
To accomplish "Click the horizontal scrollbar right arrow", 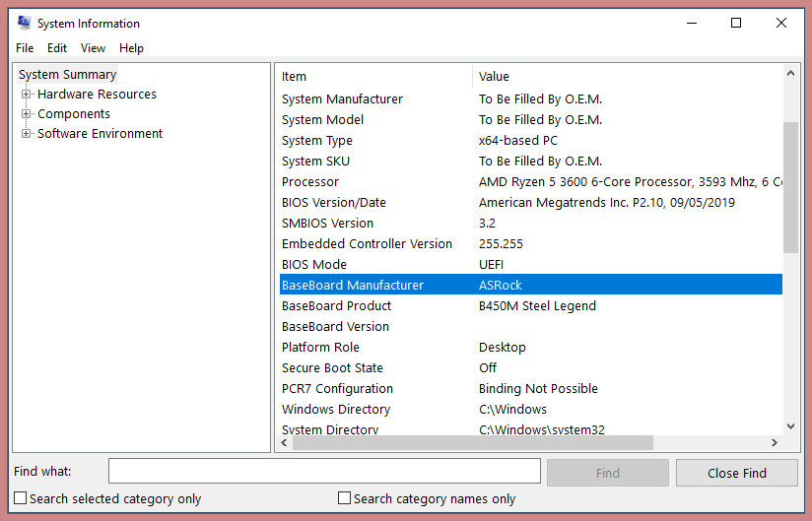I will [775, 443].
